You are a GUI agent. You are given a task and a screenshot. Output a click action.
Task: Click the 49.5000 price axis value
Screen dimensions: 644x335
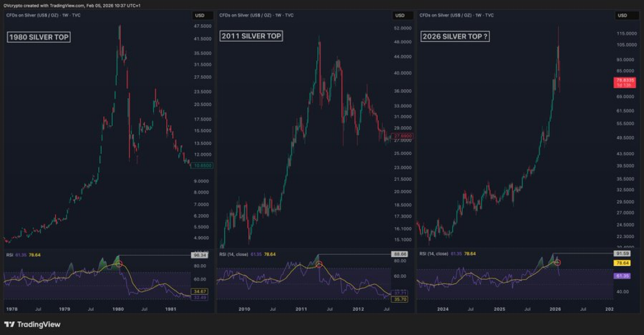625,138
